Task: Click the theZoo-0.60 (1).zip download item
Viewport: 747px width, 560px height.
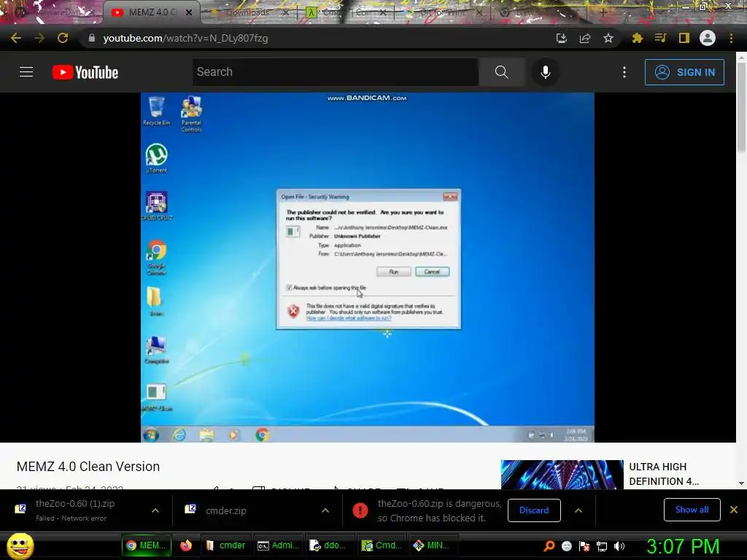Action: point(75,510)
